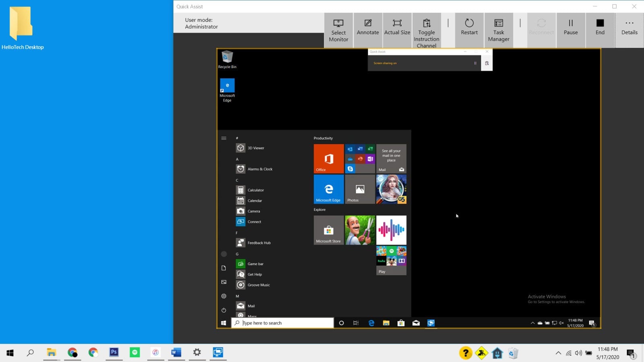Screen dimensions: 644x362
Task: Launch Microsoft Store from the Explore tiles
Action: point(328,230)
